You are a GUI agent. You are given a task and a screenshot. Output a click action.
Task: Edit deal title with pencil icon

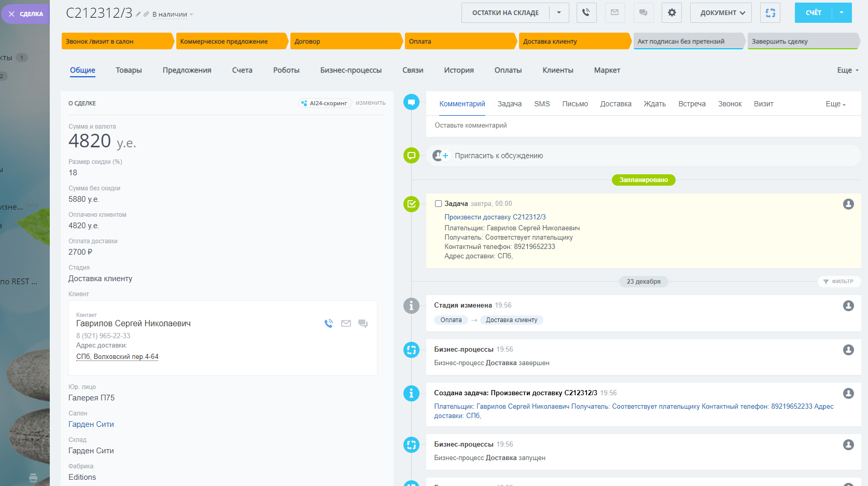point(138,14)
